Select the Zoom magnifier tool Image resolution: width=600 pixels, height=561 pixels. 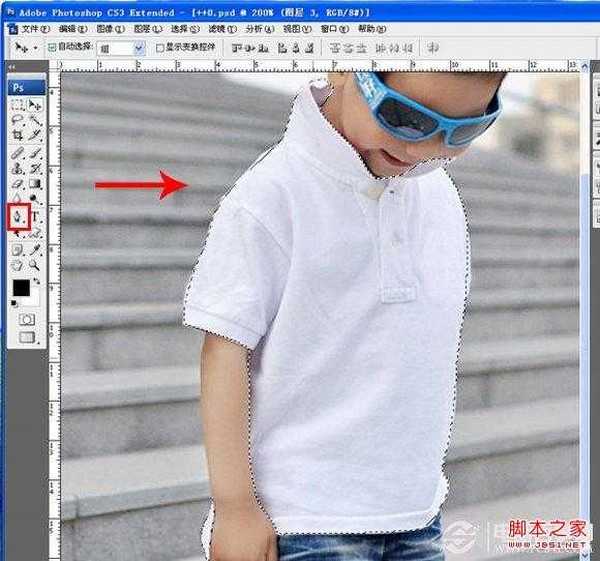[x=35, y=264]
